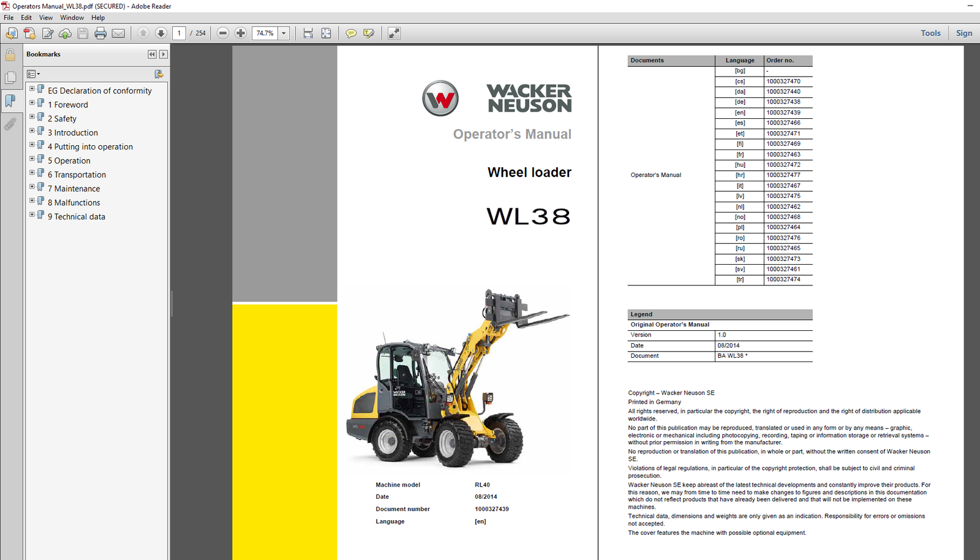
Task: Switch to the Page Thumbnails panel
Action: (10, 77)
